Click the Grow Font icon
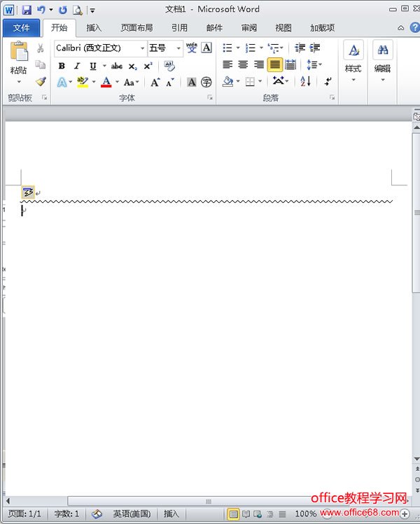The height and width of the screenshot is (524, 420). coord(155,83)
